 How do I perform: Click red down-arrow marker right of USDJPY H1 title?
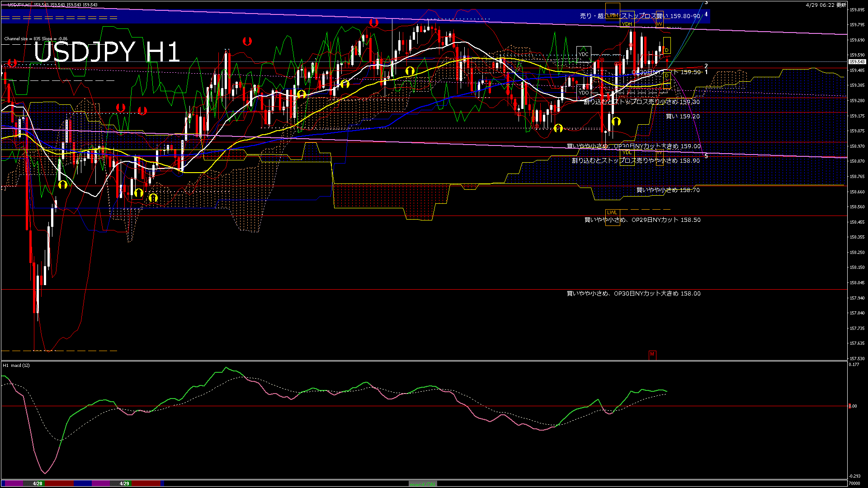point(247,41)
